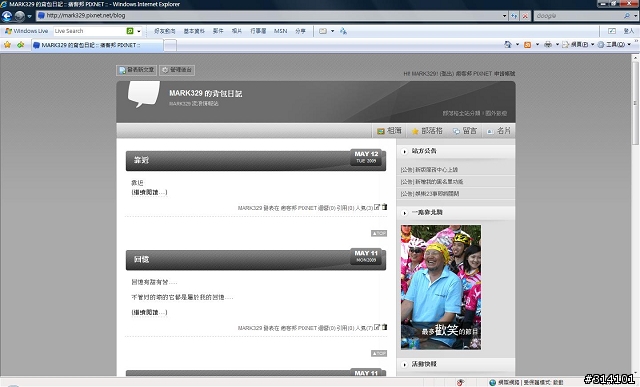Click the Windows Live toolbar logo

pyautogui.click(x=26, y=31)
